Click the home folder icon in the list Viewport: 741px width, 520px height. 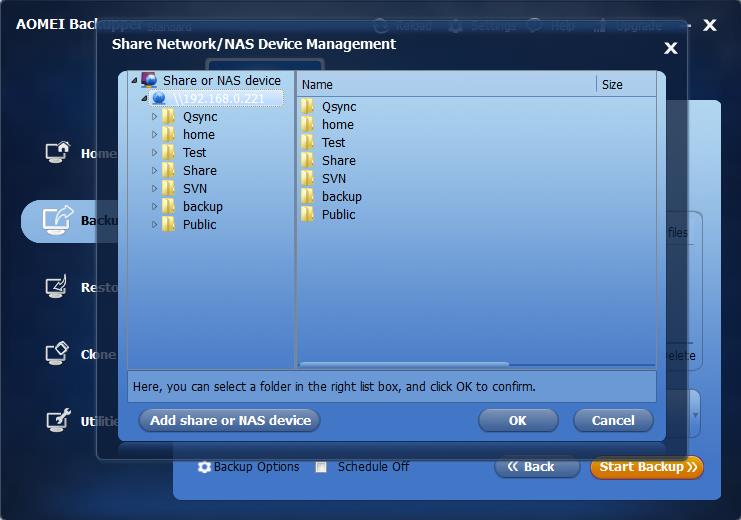[x=307, y=125]
